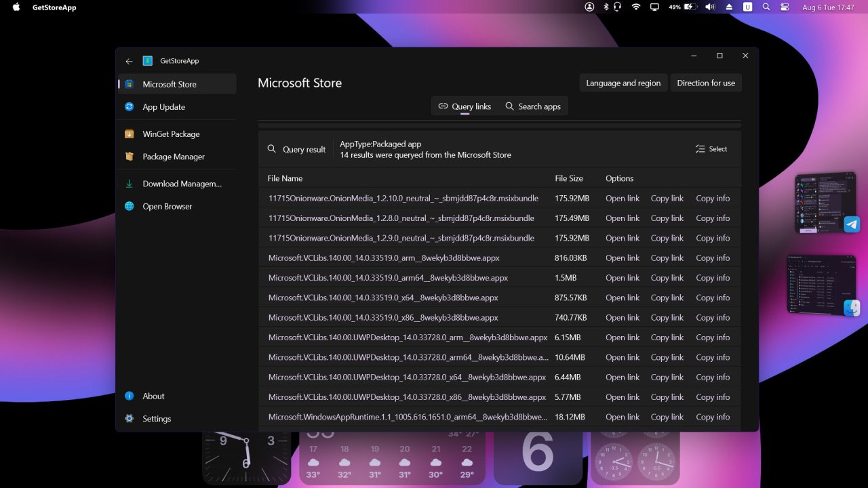
Task: Toggle Select mode for query results
Action: (x=711, y=149)
